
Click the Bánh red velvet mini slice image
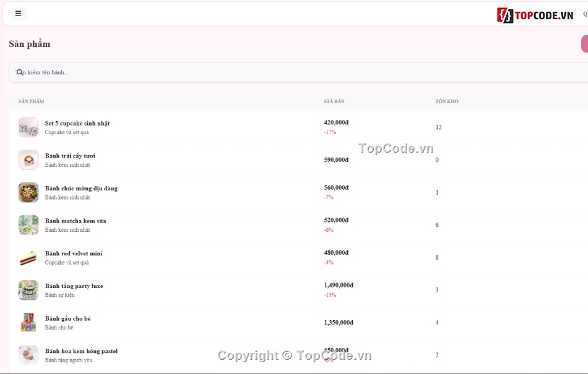tap(28, 258)
